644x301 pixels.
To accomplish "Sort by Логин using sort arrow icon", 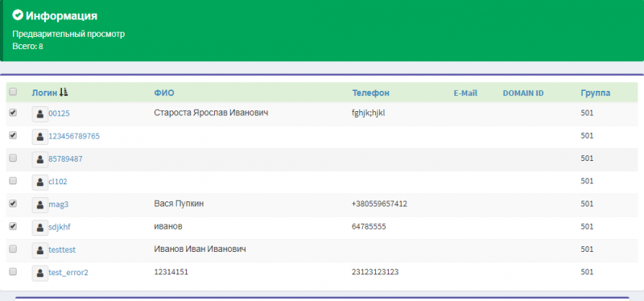I will click(64, 93).
